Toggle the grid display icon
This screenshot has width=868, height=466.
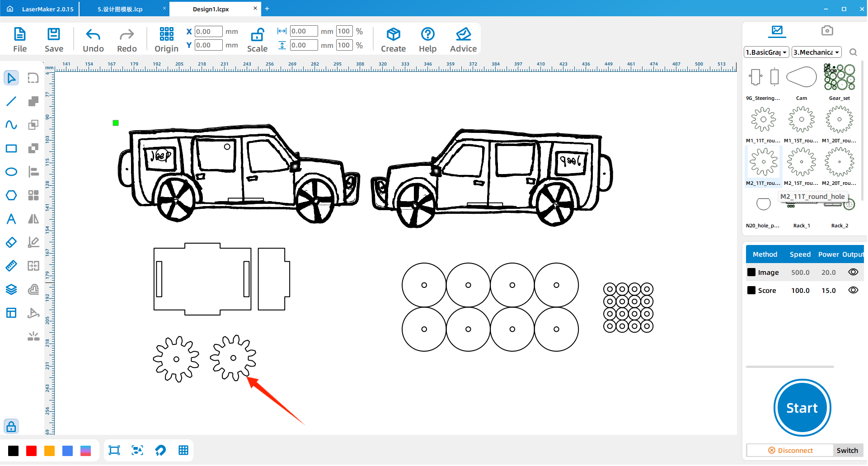[x=183, y=450]
